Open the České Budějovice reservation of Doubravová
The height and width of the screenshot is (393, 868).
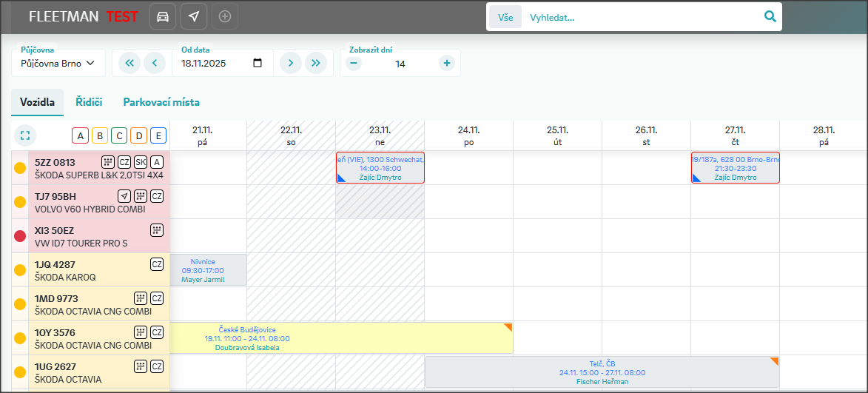coord(341,338)
